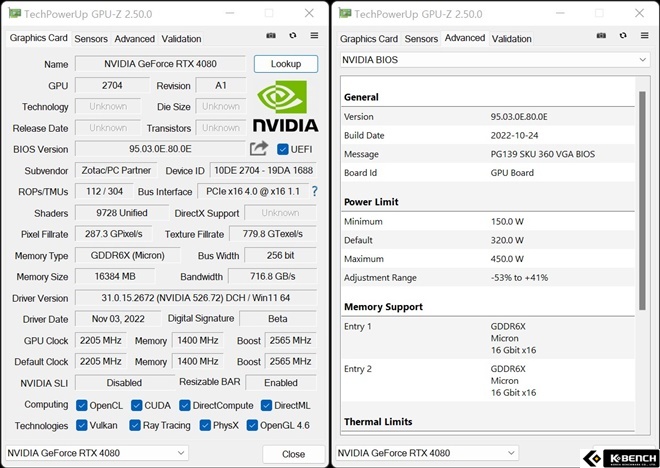Click the Bus Interface question mark icon

[314, 191]
